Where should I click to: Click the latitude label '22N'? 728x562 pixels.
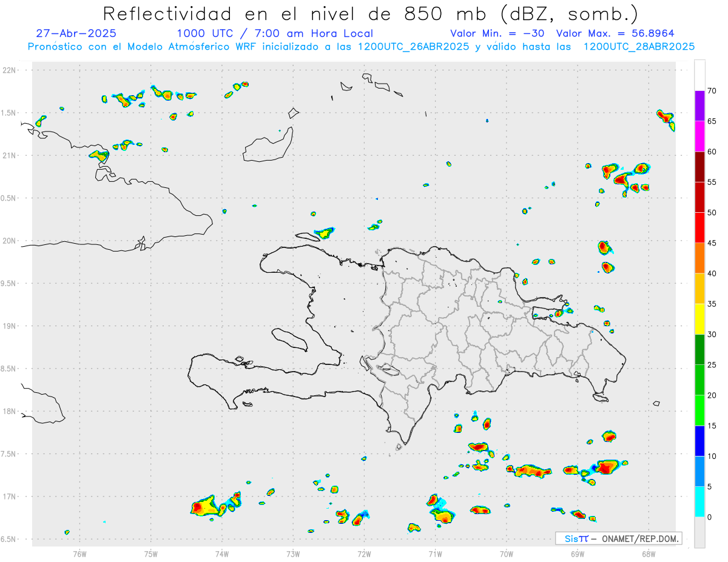[x=10, y=70]
